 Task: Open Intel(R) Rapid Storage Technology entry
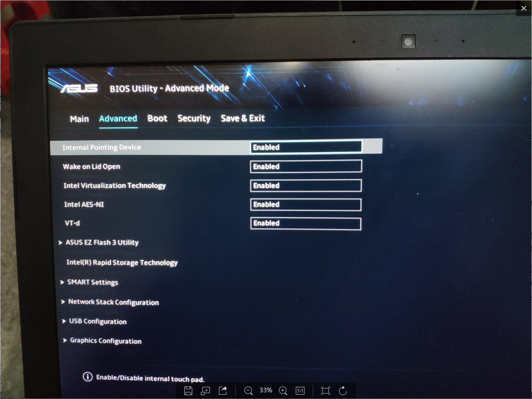122,263
